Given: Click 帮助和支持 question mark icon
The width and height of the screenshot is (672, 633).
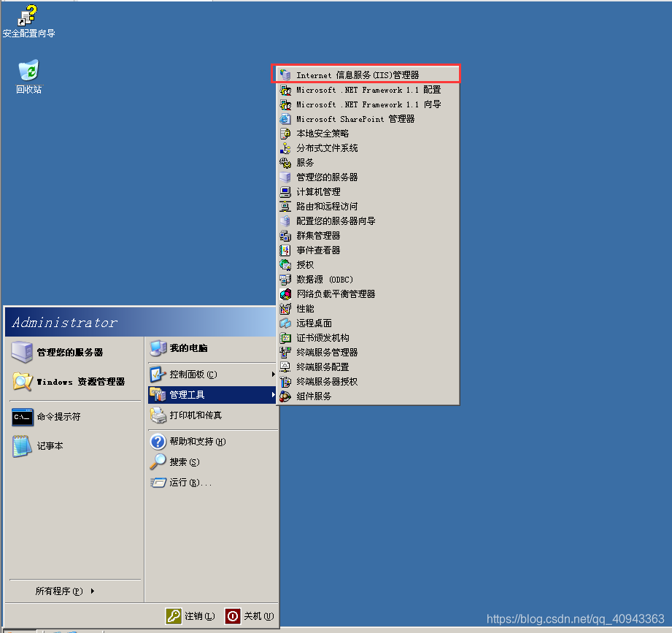Looking at the screenshot, I should tap(158, 441).
